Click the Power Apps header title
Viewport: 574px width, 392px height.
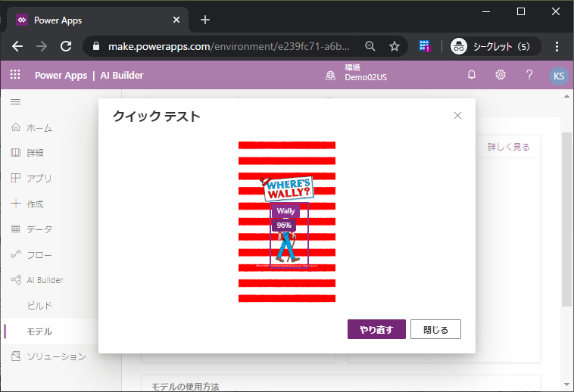pos(61,76)
